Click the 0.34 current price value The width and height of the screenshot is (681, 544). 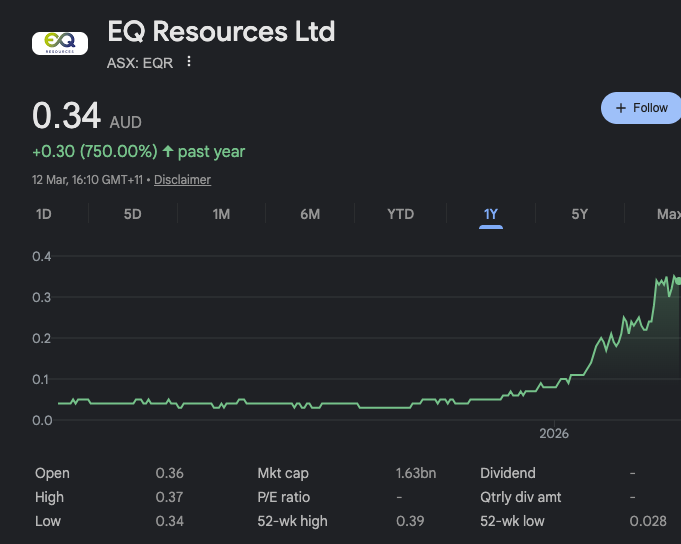click(x=66, y=115)
